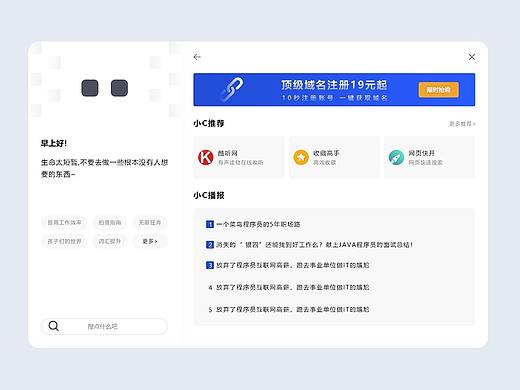Click the orange 限时抢购 button on the banner
This screenshot has width=520, height=390.
tap(438, 90)
